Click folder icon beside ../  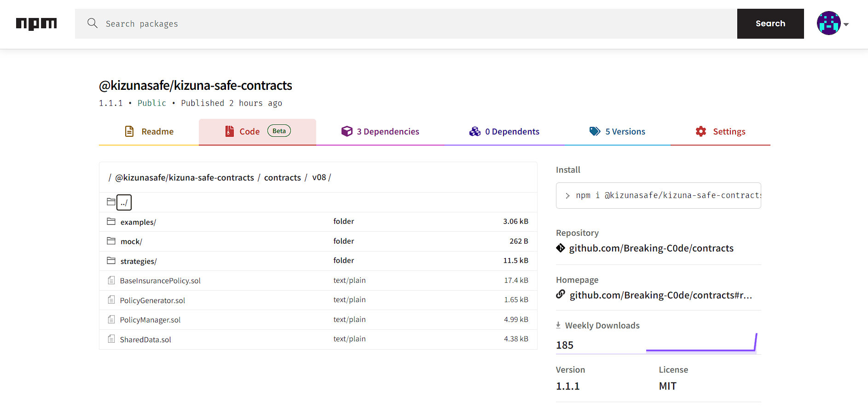point(111,202)
